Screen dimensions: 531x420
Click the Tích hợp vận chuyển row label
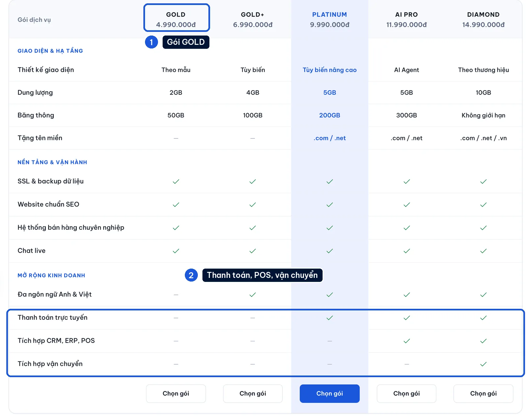tap(50, 364)
